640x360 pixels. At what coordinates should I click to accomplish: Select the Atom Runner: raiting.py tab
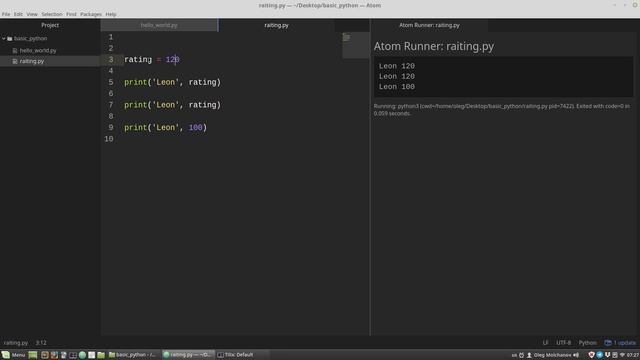tap(429, 25)
